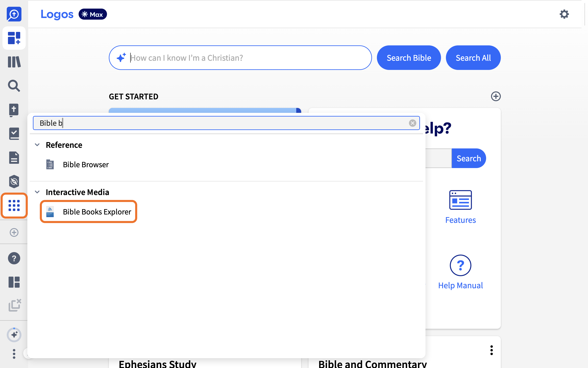Viewport: 588px width, 368px height.
Task: Click the sidebar book icon with a checkmark
Action: (x=14, y=134)
